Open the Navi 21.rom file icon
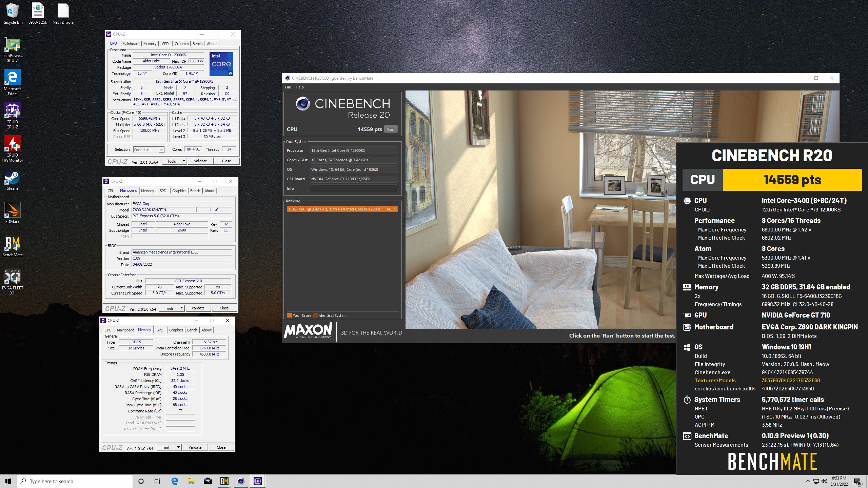The width and height of the screenshot is (868, 488). point(63,14)
